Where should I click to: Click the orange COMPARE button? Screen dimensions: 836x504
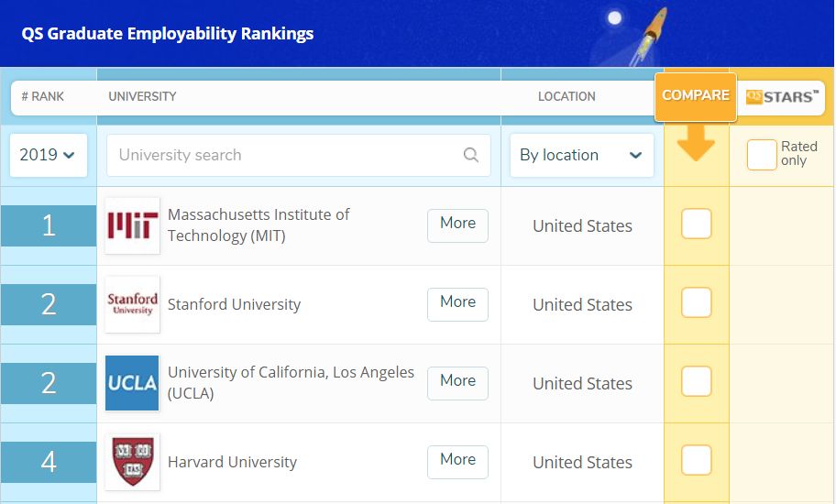[696, 96]
